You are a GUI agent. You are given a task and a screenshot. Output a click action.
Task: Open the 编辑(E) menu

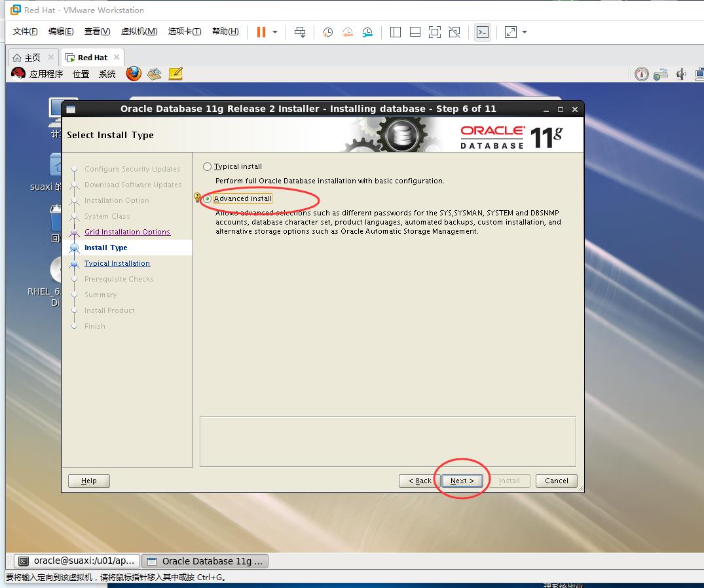61,31
